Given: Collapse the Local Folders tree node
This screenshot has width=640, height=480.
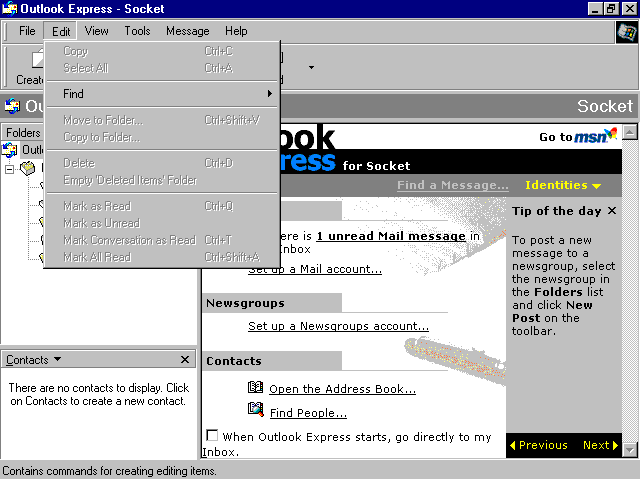Looking at the screenshot, I should [x=9, y=169].
